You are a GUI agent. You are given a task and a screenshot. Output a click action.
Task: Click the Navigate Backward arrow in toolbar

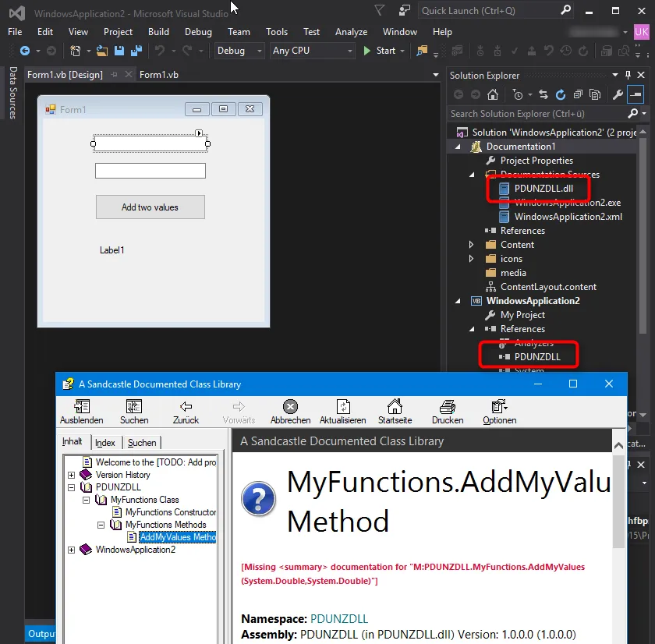pos(25,51)
